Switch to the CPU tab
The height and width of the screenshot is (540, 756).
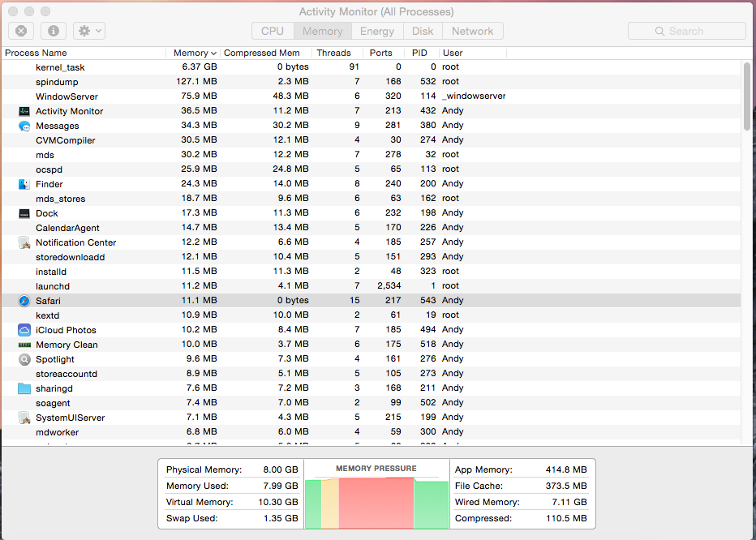[x=273, y=31]
